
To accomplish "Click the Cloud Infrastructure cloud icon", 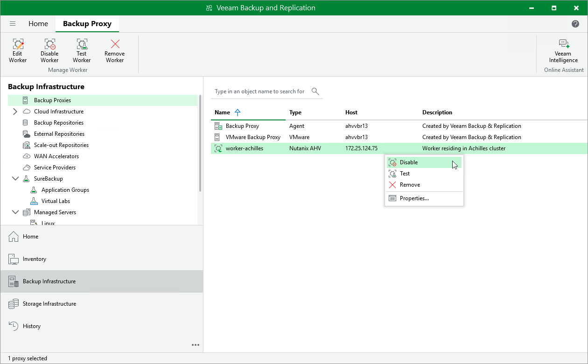I will 26,112.
